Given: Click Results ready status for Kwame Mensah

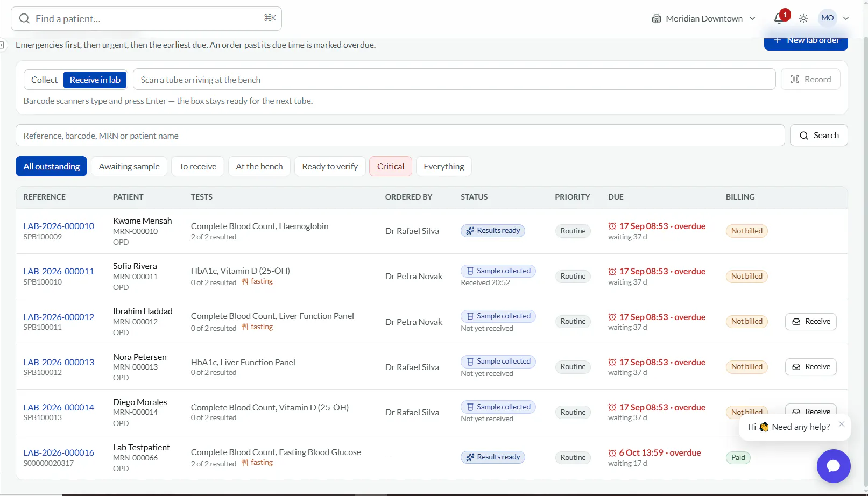Looking at the screenshot, I should tap(493, 231).
